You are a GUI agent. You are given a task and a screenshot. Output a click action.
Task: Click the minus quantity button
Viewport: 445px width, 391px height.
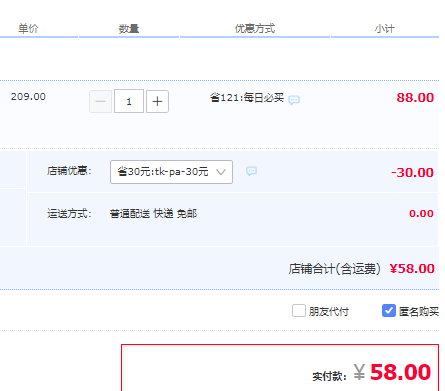[100, 101]
